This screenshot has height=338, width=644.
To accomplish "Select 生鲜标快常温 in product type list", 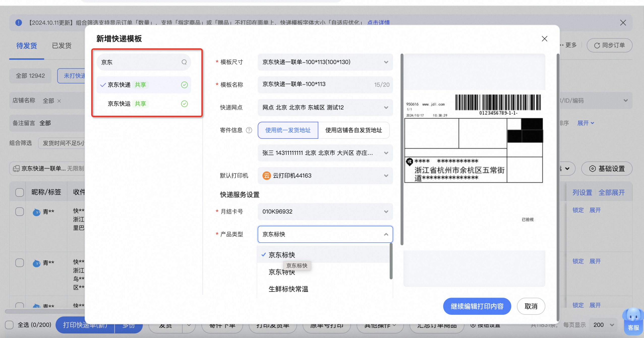I will (323, 289).
